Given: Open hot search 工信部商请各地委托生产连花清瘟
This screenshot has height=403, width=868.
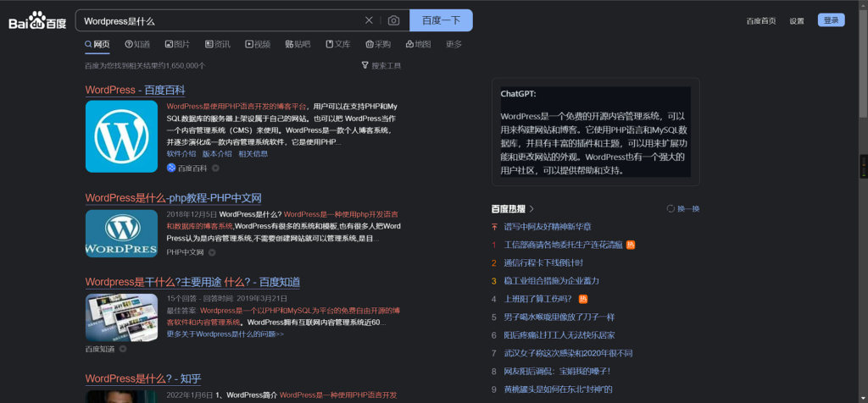Looking at the screenshot, I should (x=563, y=245).
